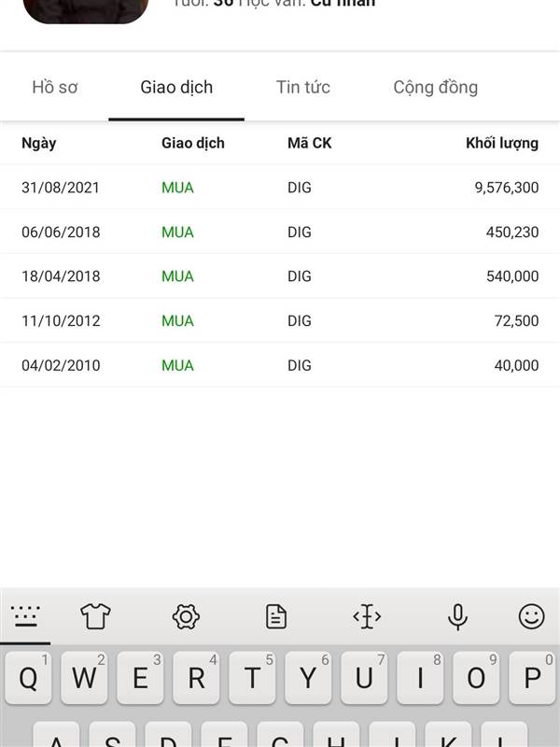This screenshot has width=560, height=747.
Task: Select the text cursor movement icon
Action: pyautogui.click(x=367, y=616)
